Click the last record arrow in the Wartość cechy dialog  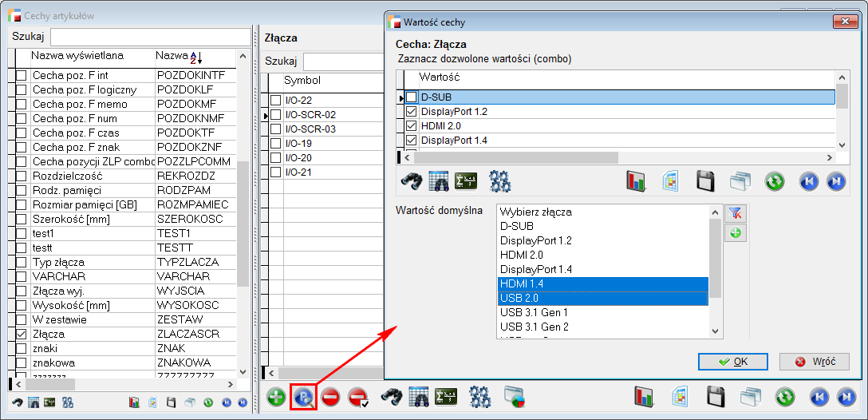tap(836, 181)
